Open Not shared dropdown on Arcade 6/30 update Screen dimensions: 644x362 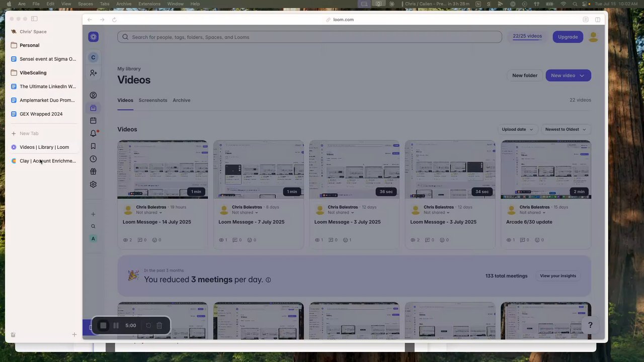click(x=533, y=212)
